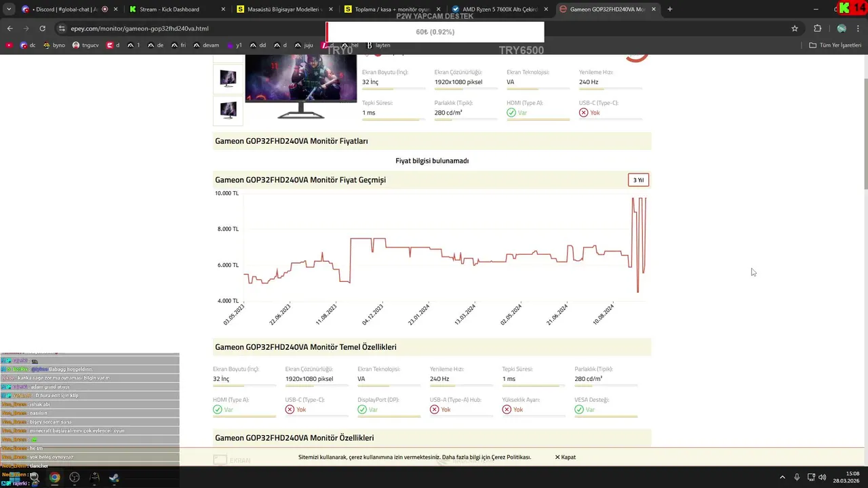Screen dimensions: 868x488
Task: Click the top summary 1920x1080 piksel value
Action: [x=458, y=82]
